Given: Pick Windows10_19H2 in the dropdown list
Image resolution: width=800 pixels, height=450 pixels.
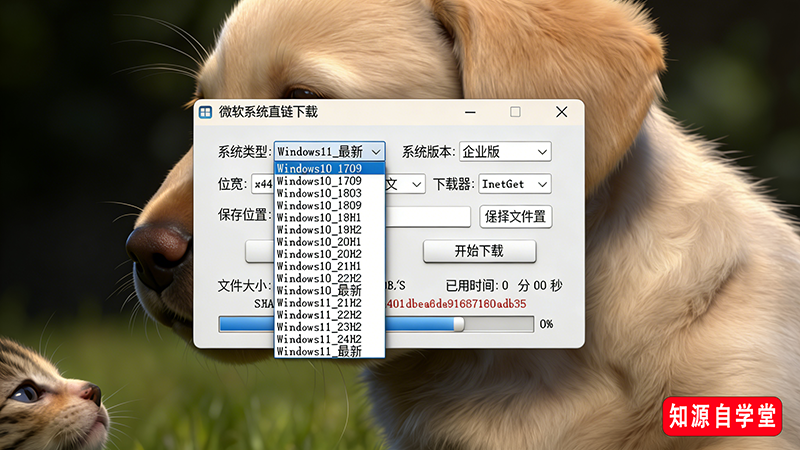Looking at the screenshot, I should tap(330, 230).
